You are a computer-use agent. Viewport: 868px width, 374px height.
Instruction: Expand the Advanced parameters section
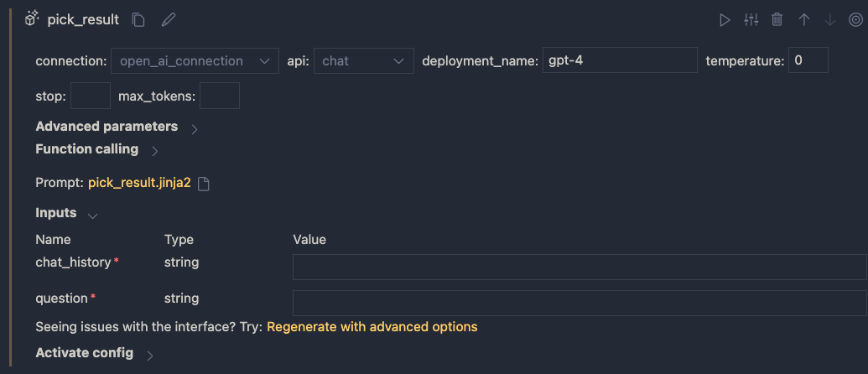point(195,129)
